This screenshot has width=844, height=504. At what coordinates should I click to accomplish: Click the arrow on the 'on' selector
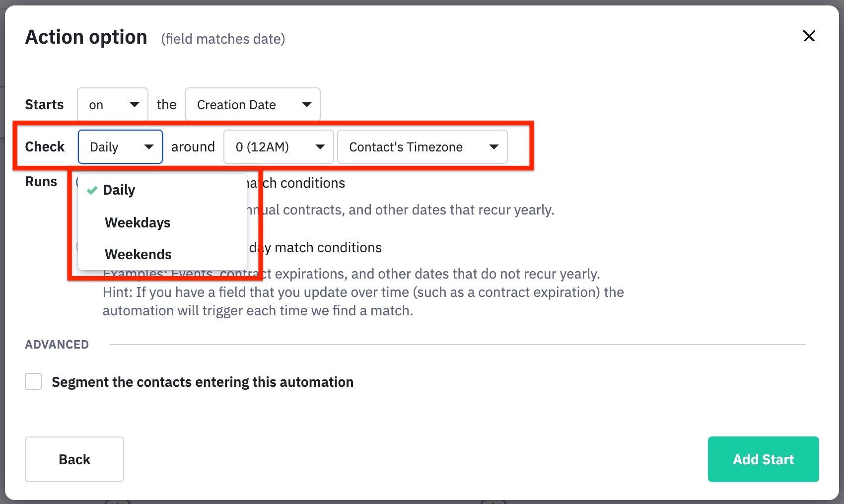coord(134,105)
